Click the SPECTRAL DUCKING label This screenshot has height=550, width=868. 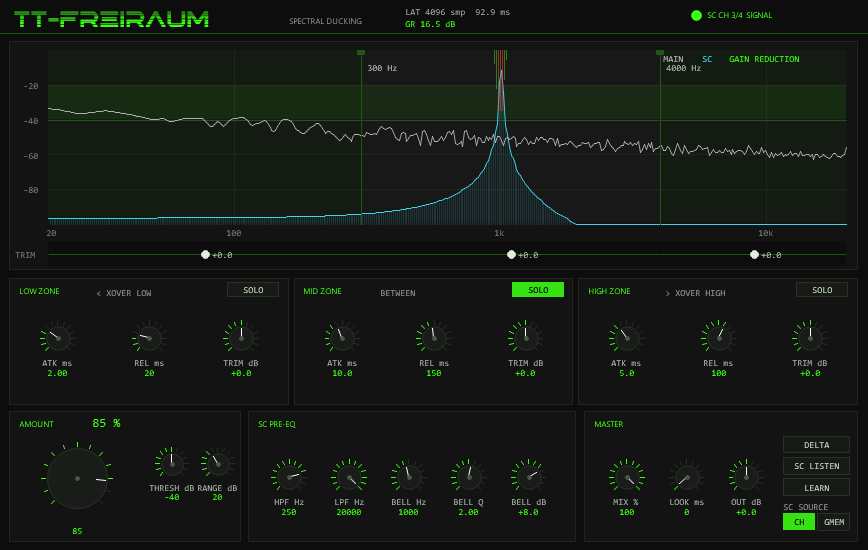click(326, 21)
